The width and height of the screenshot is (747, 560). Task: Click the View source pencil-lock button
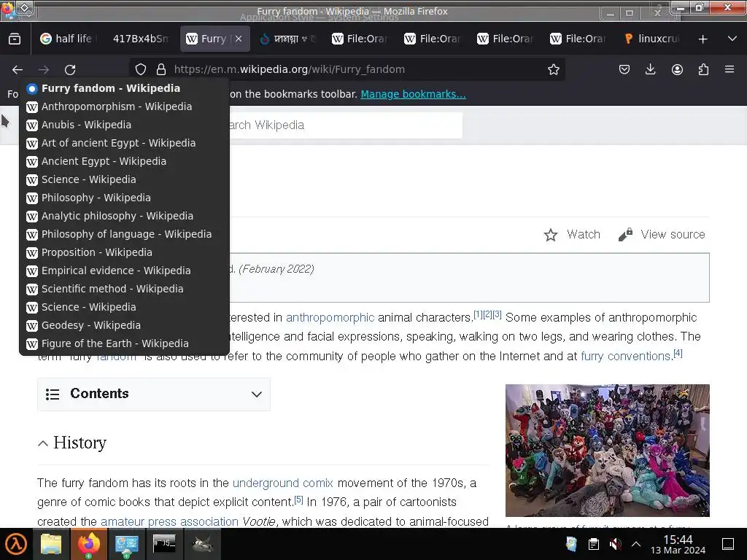(661, 235)
